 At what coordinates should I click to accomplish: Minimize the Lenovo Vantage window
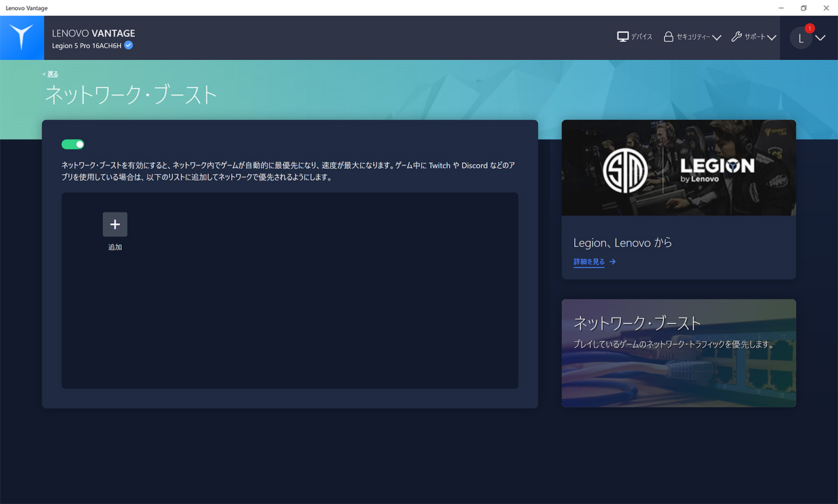[782, 8]
